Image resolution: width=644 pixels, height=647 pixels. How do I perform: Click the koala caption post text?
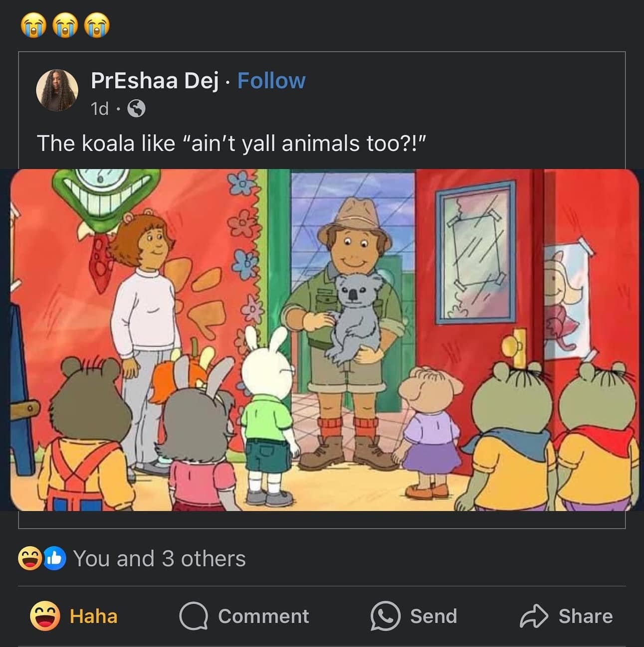[x=232, y=144]
